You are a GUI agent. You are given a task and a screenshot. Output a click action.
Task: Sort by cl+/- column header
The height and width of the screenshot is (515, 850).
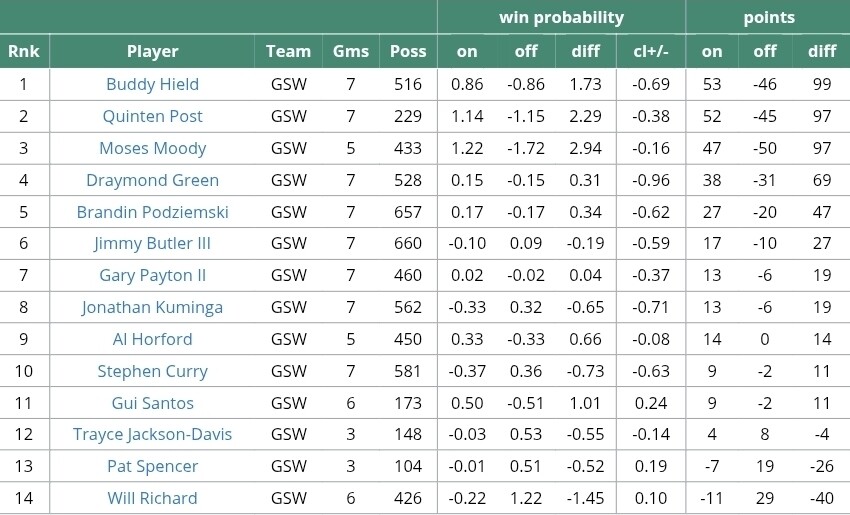pyautogui.click(x=651, y=52)
